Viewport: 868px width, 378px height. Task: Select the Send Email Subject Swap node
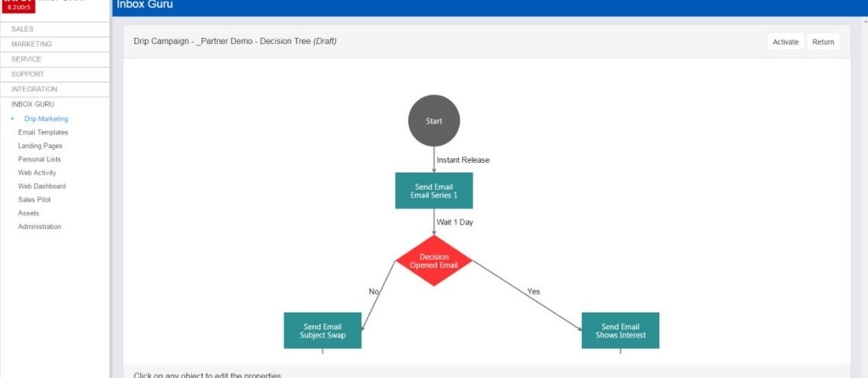pos(322,331)
